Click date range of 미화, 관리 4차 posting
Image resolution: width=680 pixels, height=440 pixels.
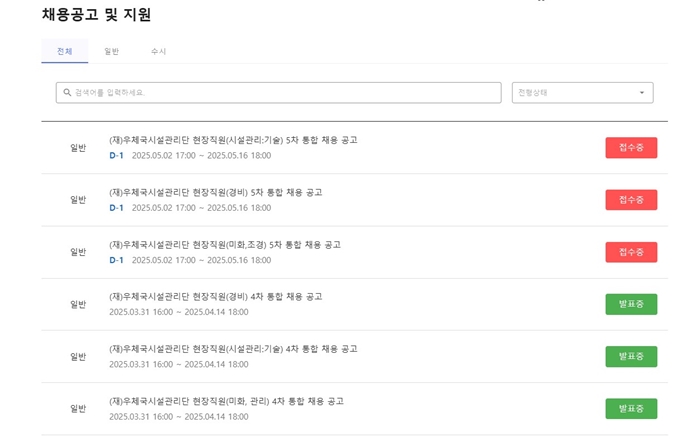point(179,417)
